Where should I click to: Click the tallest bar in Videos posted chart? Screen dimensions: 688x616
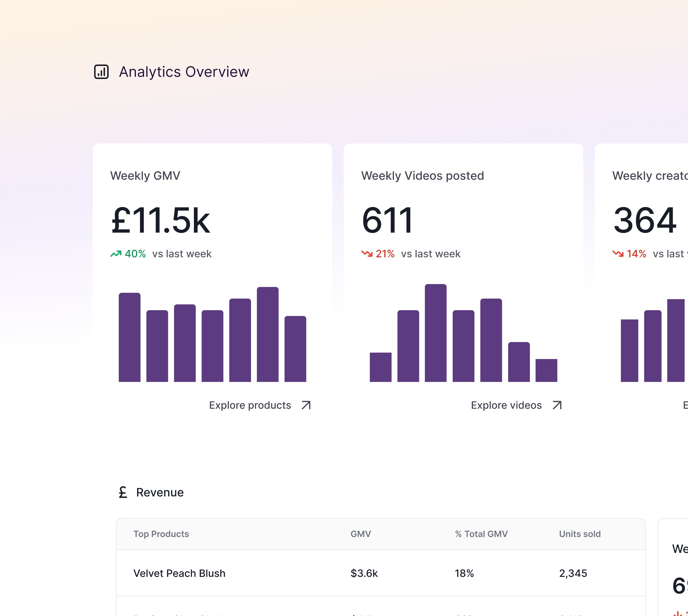point(436,333)
